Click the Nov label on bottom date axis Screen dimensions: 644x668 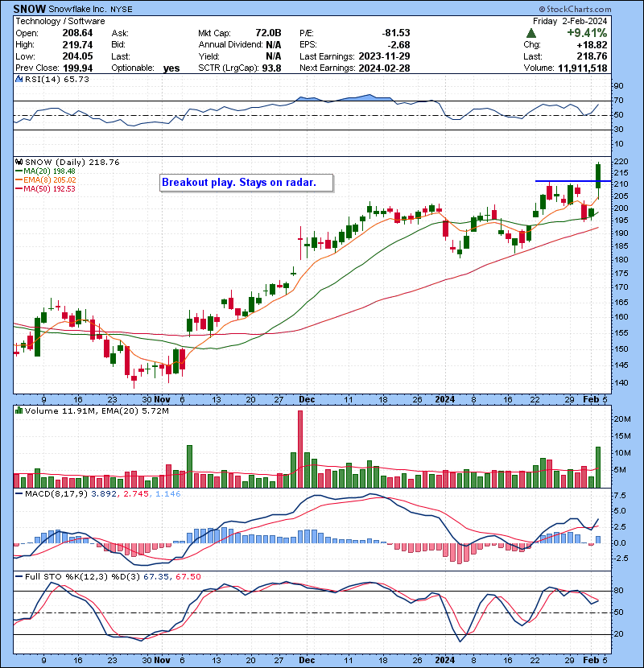tap(162, 660)
